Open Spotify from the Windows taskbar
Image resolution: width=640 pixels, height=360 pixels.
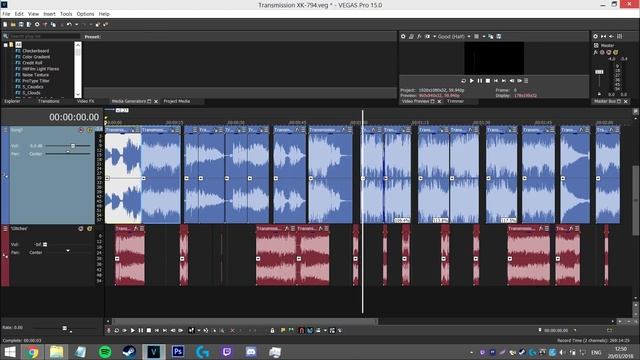(x=105, y=352)
